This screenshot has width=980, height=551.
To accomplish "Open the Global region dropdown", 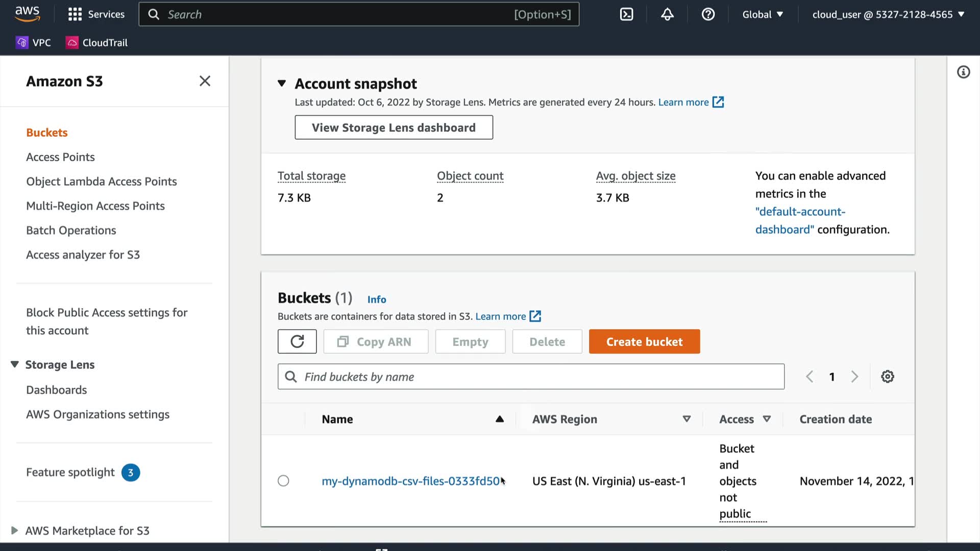I will pos(763,14).
